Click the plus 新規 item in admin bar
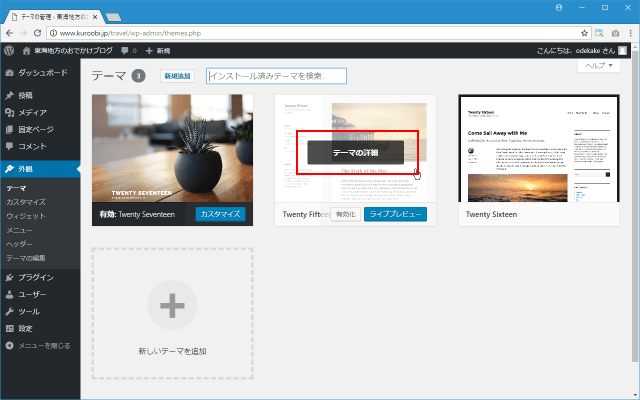Viewport: 640px width, 400px height. coord(158,51)
